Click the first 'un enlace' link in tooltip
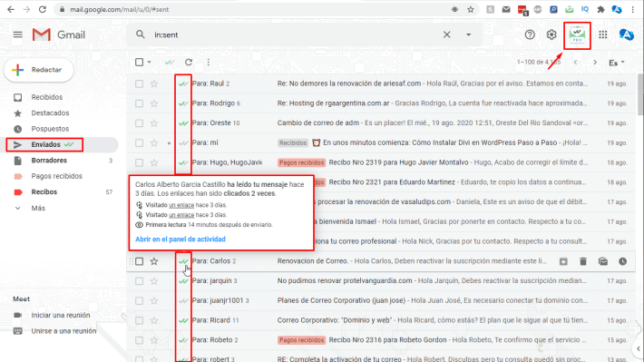Screen dimensions: 644x362 181,205
